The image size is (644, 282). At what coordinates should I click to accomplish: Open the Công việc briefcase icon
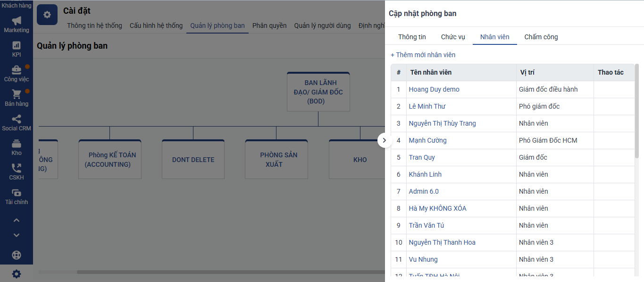pos(17,70)
